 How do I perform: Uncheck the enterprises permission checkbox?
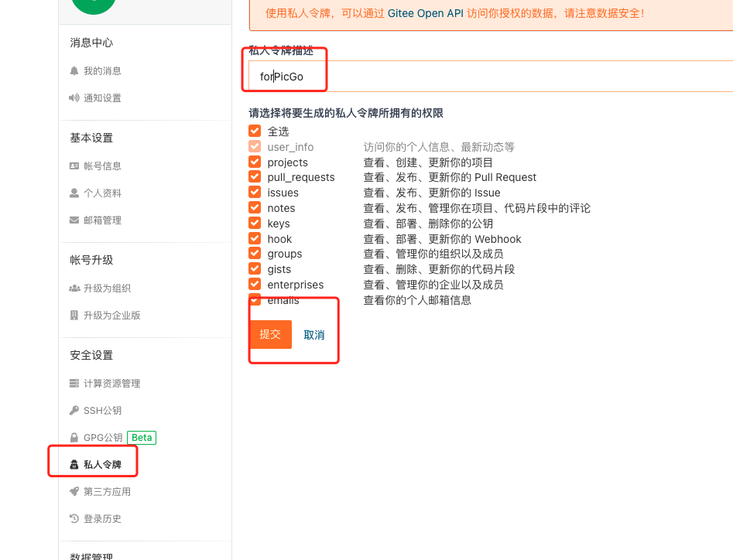pyautogui.click(x=255, y=284)
